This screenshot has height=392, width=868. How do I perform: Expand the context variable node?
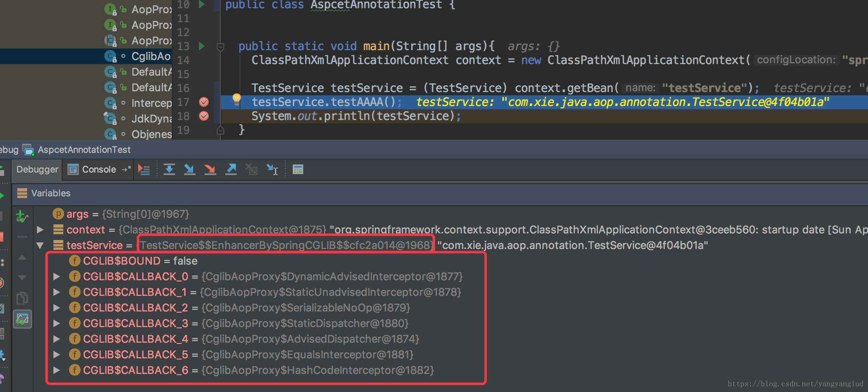[x=40, y=229]
